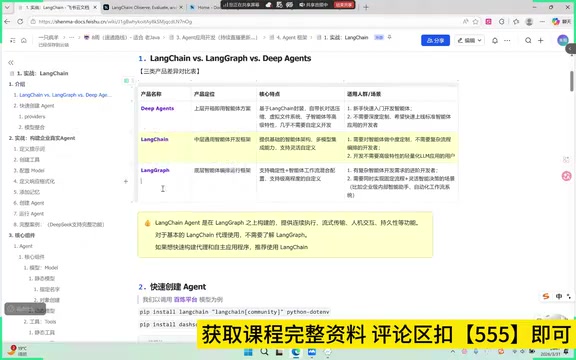
Task: Click the 分享 share button
Action: click(435, 40)
